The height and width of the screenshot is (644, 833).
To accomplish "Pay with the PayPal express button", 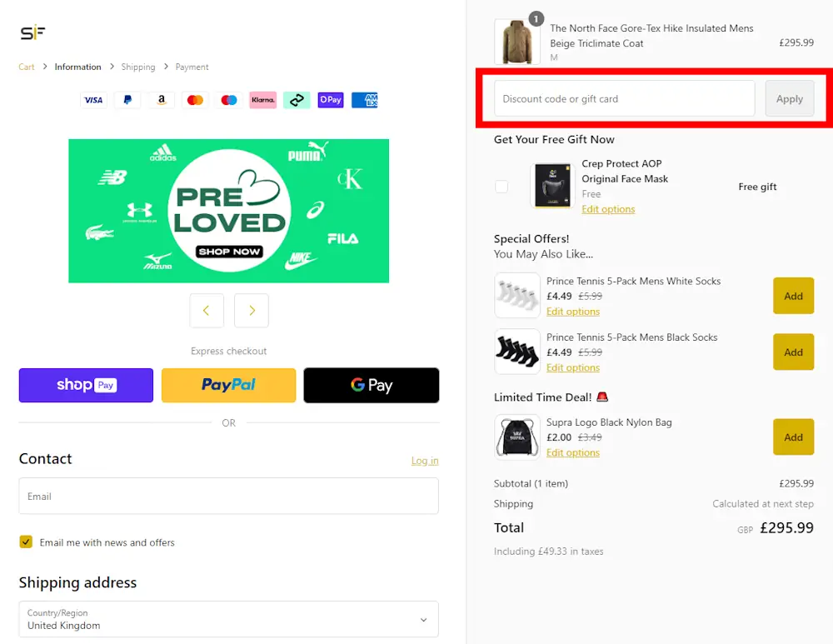I will tap(228, 385).
